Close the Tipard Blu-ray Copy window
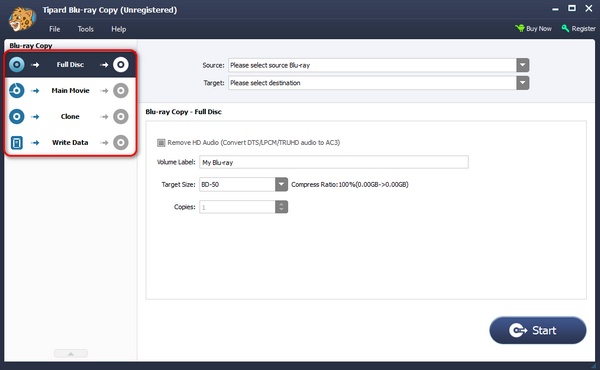The image size is (600, 370). click(589, 8)
